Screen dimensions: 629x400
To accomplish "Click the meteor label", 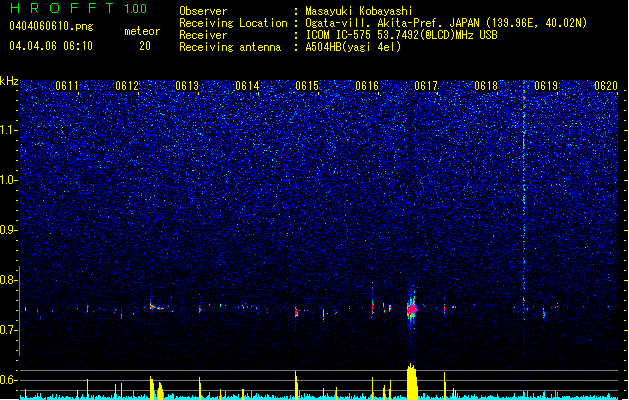I will pos(142,31).
